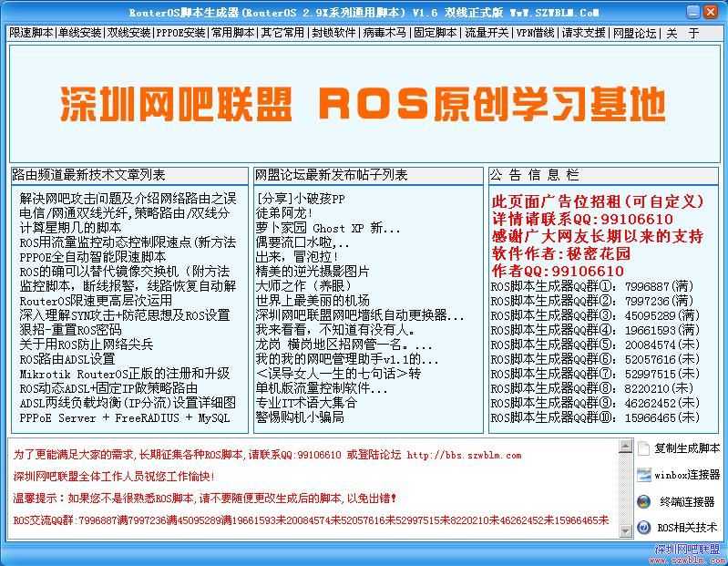Open forum post 徒弟阿龙!

tap(284, 213)
